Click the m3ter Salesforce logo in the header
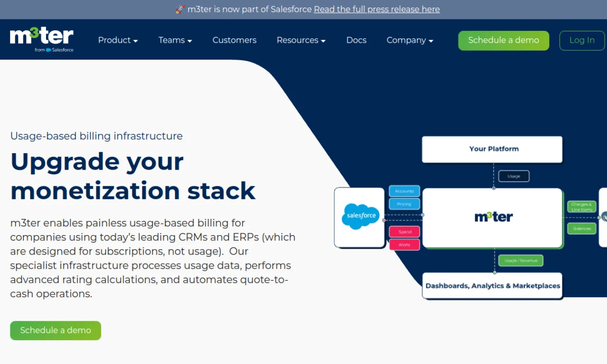607x364 pixels. 42,40
